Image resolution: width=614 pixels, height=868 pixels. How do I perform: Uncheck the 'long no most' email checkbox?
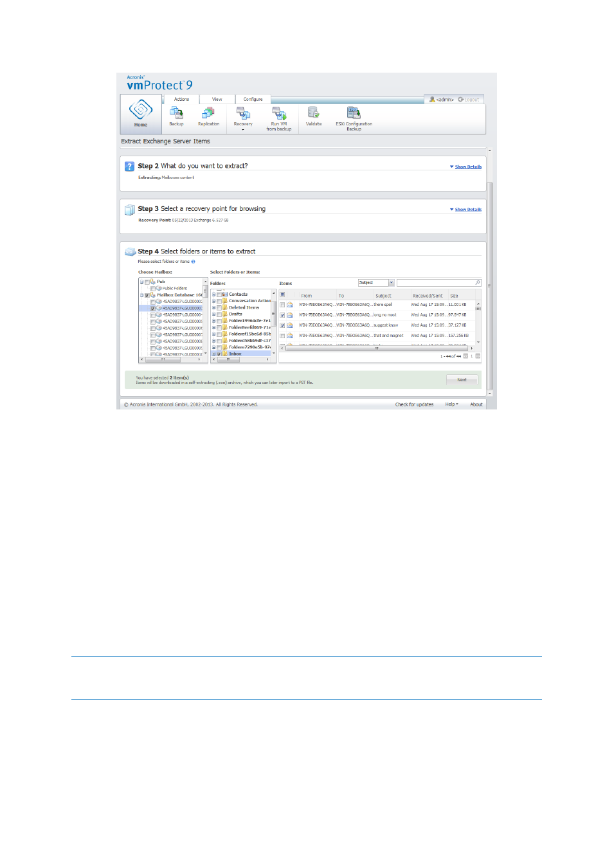[282, 315]
